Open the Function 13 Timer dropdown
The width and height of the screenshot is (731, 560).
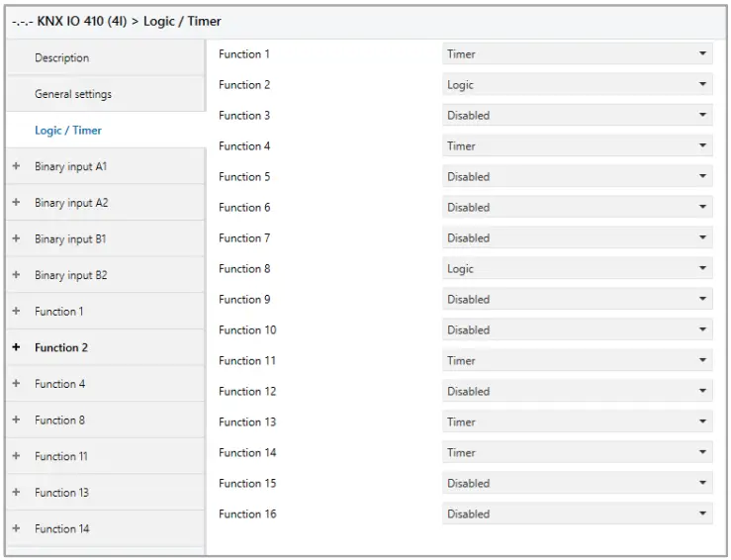tap(577, 422)
